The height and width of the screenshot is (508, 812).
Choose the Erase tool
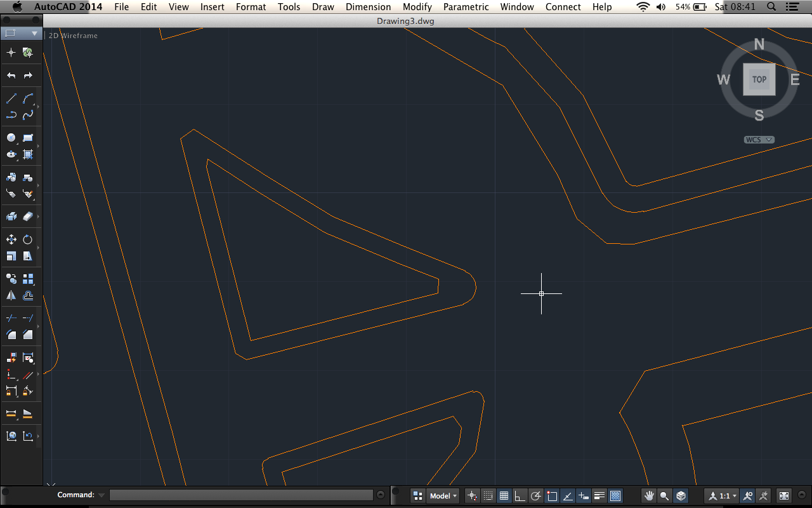pyautogui.click(x=28, y=217)
